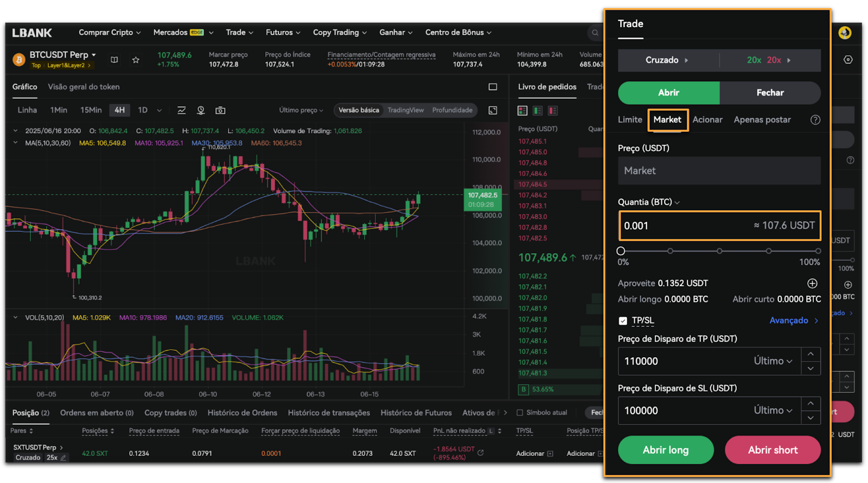Open the TP trigger Último dropdown
868x483 pixels.
773,361
